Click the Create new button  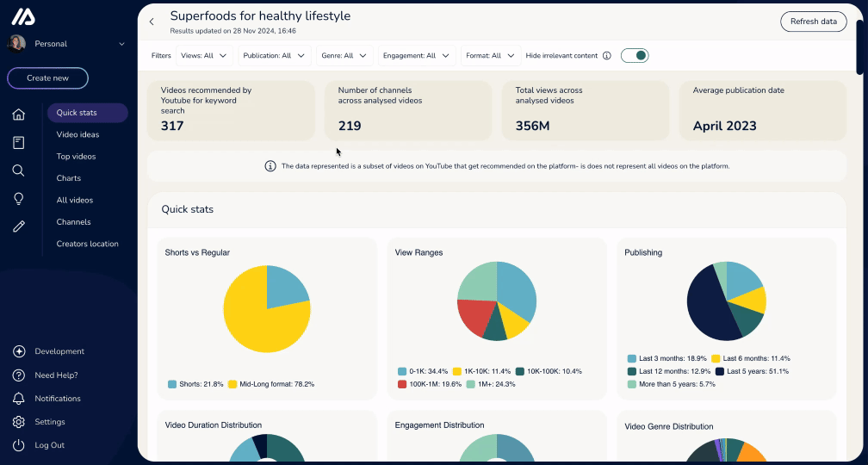tap(47, 78)
